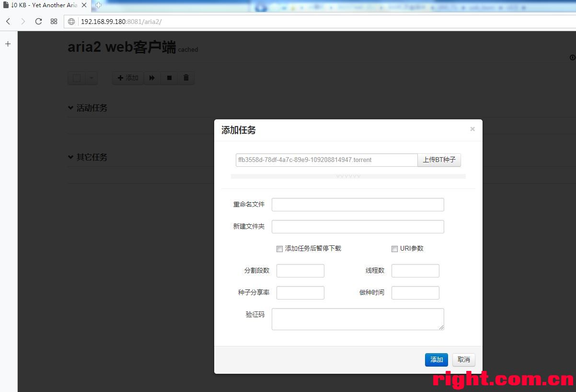This screenshot has width=576, height=392.
Task: Open a new browser tab
Action: pyautogui.click(x=99, y=5)
